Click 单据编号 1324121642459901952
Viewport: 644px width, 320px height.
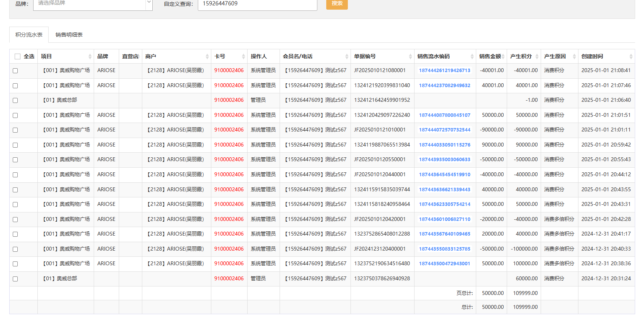(382, 100)
